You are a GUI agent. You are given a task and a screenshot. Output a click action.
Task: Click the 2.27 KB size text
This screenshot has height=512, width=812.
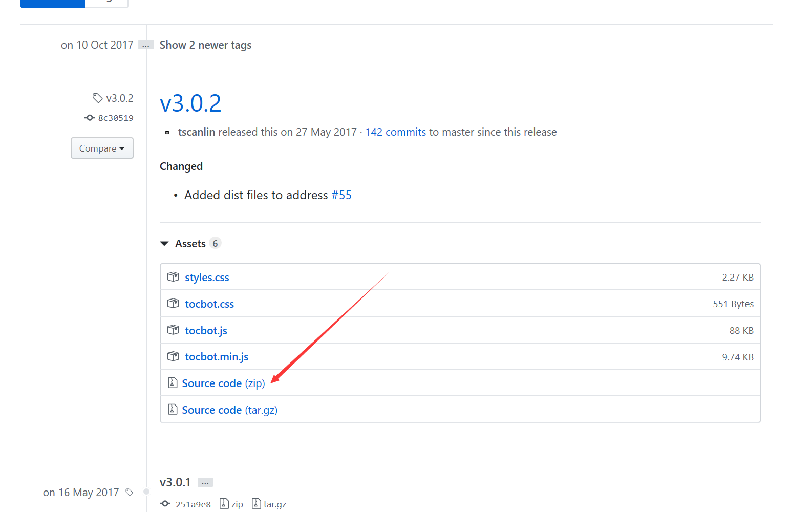(x=738, y=277)
